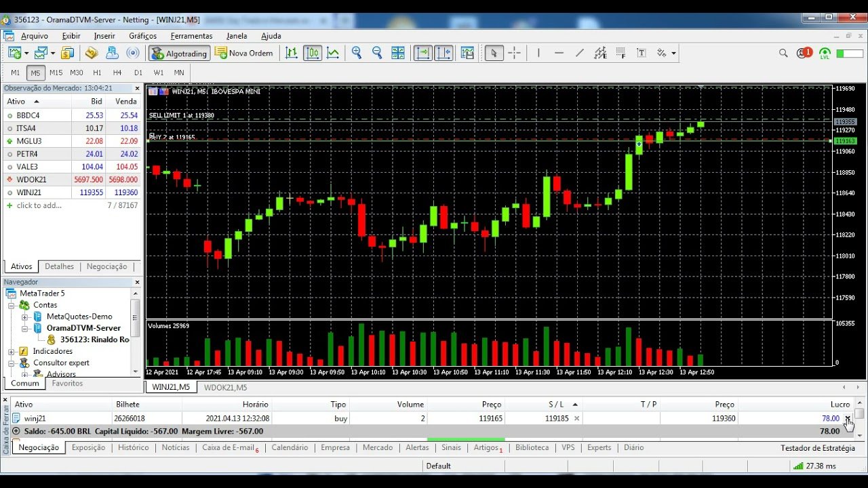Select the crosshair cursor tool
The height and width of the screenshot is (488, 868).
point(515,53)
